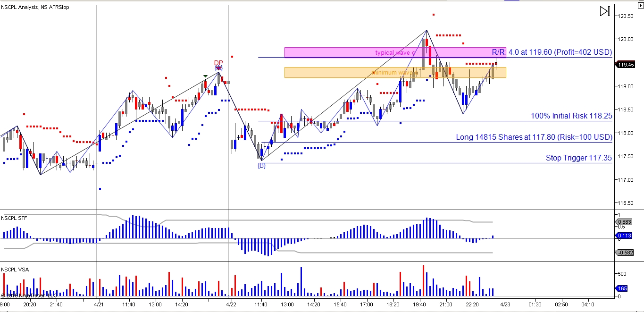Click the 116.50 price axis label
Image resolution: width=644 pixels, height=312 pixels.
pyautogui.click(x=625, y=203)
